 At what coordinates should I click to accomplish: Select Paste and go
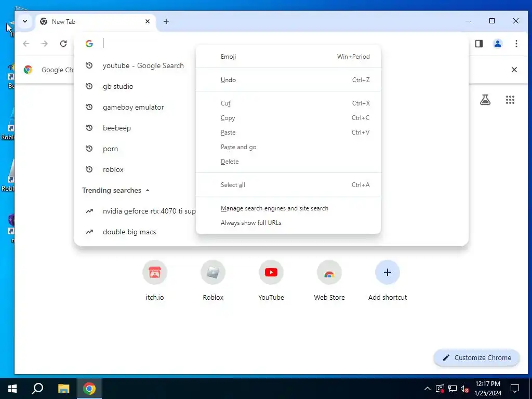[288, 147]
